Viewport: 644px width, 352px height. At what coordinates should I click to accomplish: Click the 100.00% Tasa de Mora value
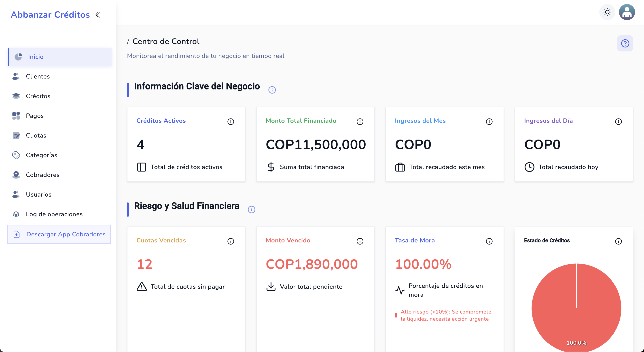pyautogui.click(x=423, y=264)
